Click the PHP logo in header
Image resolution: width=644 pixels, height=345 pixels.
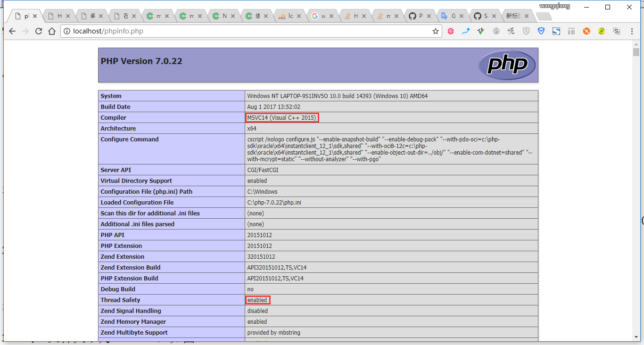[507, 65]
